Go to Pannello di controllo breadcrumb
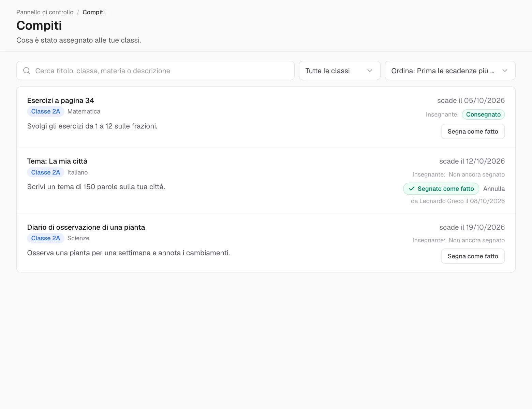Screen dimensions: 532x409 tap(45, 12)
